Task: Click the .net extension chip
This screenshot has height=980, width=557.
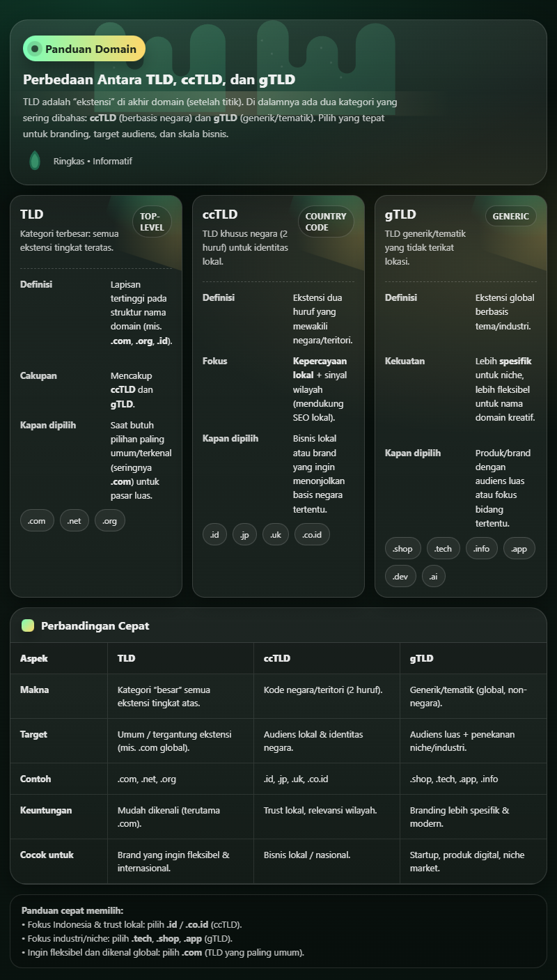Action: click(74, 520)
